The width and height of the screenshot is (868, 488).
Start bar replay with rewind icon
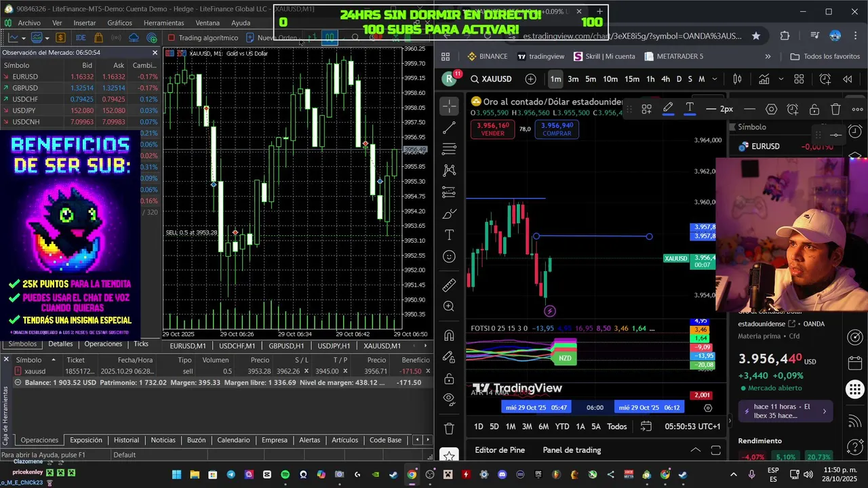[848, 79]
